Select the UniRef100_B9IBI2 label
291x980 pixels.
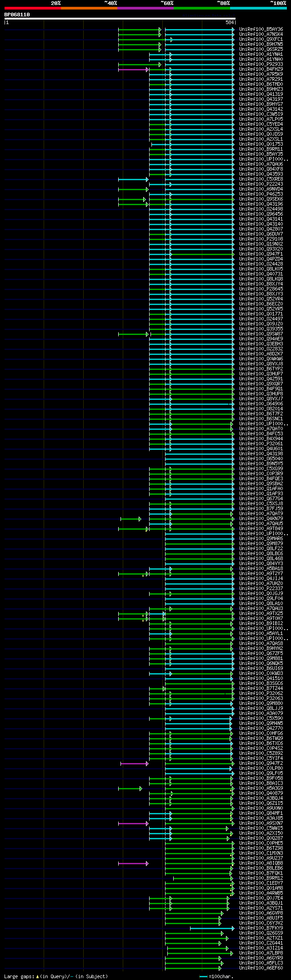pos(261,623)
